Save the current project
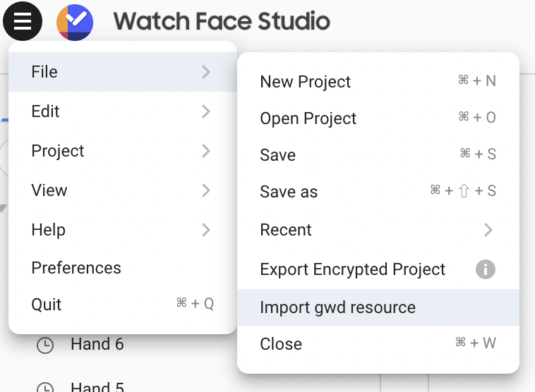The height and width of the screenshot is (392, 535). 277,155
